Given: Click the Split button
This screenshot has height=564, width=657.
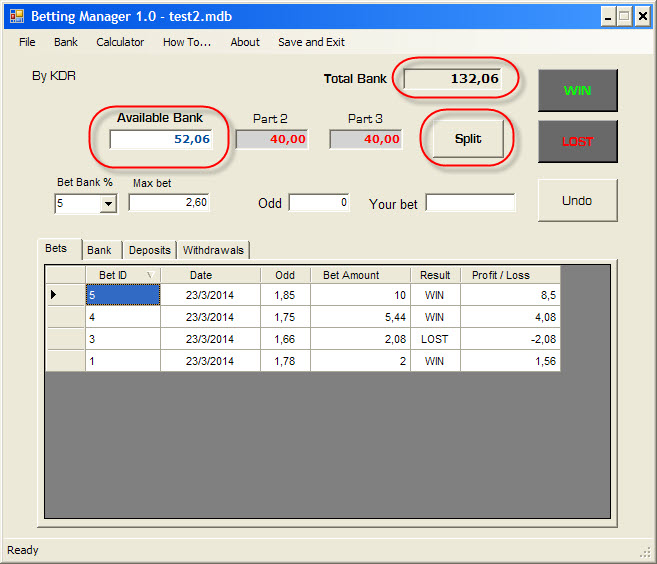Looking at the screenshot, I should pos(468,139).
